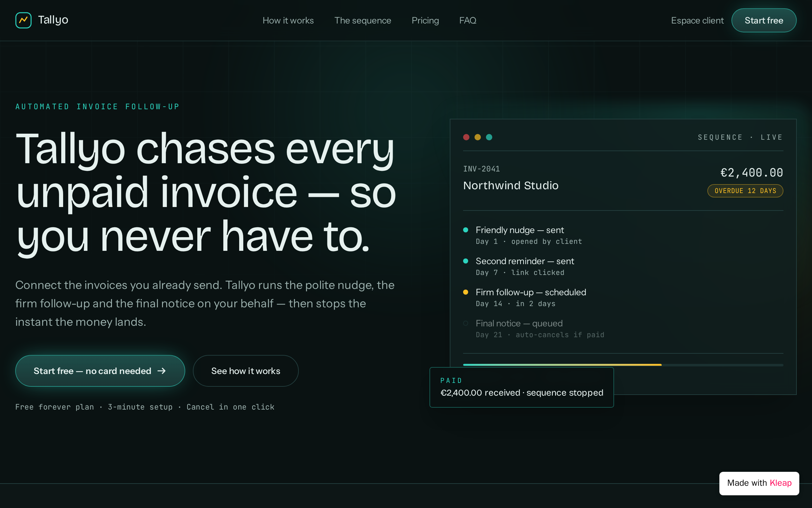Click the Tallyo chart logo icon

click(23, 20)
